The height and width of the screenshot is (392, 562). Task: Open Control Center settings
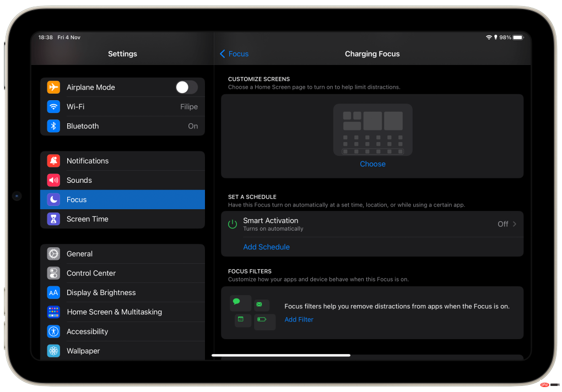(122, 273)
